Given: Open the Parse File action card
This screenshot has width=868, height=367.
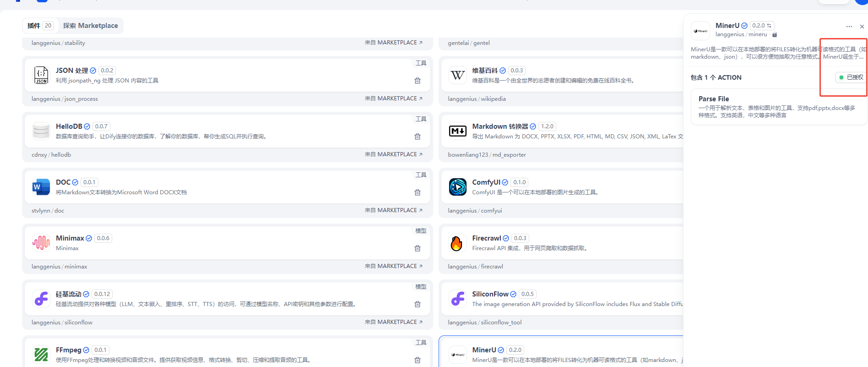Looking at the screenshot, I should point(779,107).
